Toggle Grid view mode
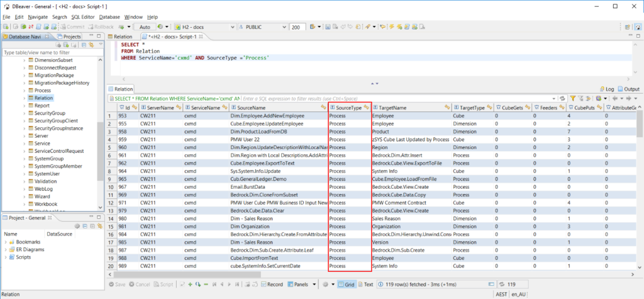Viewport: 644px width, 299px height. 348,285
